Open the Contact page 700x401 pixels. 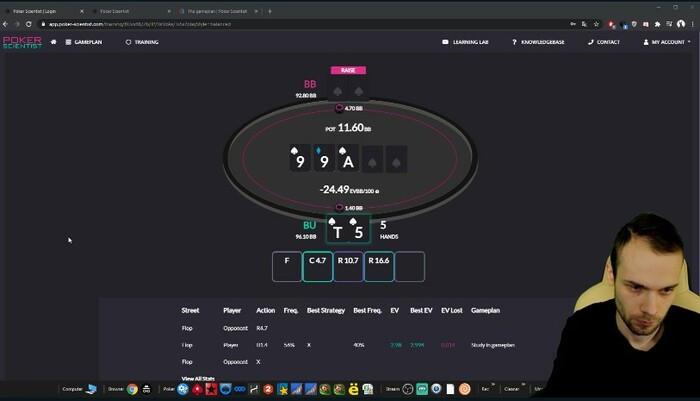tap(604, 42)
